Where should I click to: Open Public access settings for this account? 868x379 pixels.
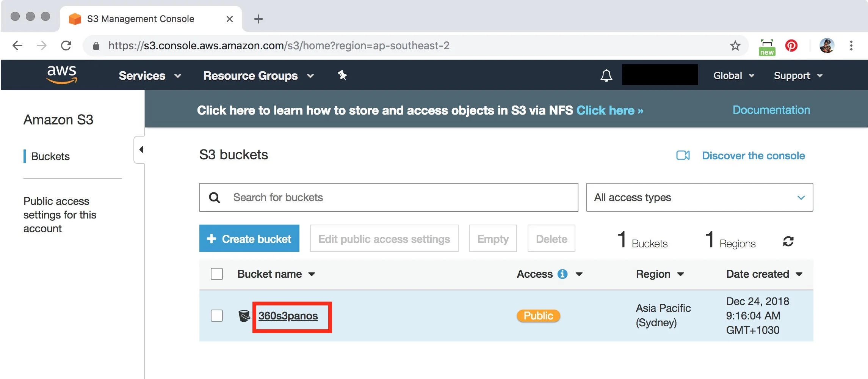click(x=60, y=215)
